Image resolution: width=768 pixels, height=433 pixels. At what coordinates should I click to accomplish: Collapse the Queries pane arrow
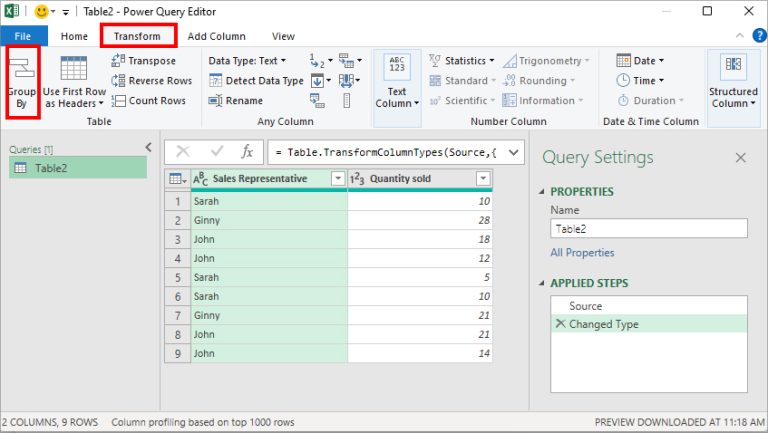point(148,147)
